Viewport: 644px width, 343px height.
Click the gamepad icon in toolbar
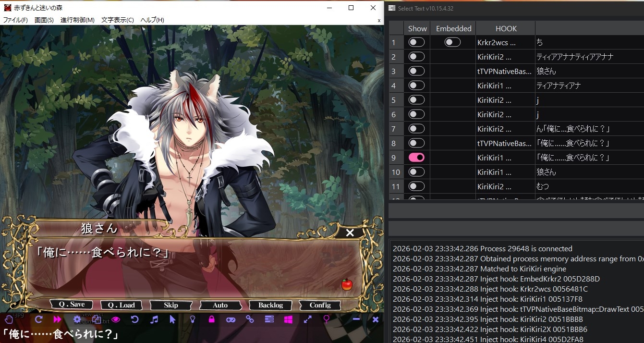click(231, 319)
